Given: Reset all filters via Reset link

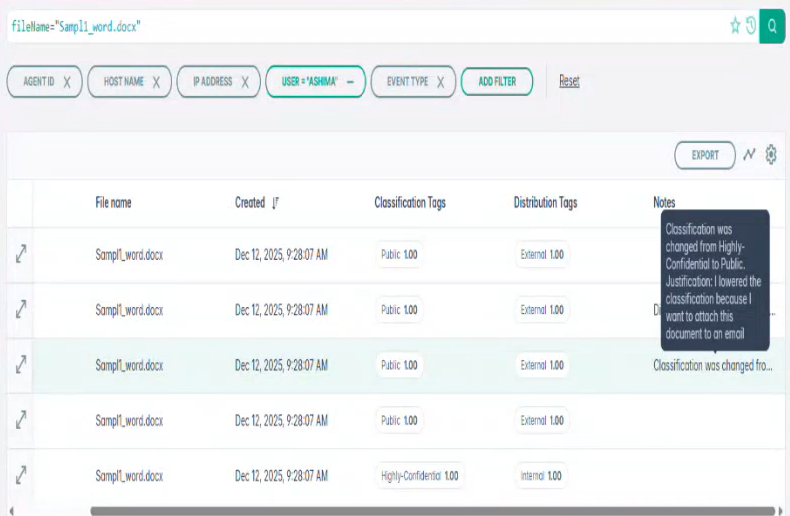Looking at the screenshot, I should [569, 81].
